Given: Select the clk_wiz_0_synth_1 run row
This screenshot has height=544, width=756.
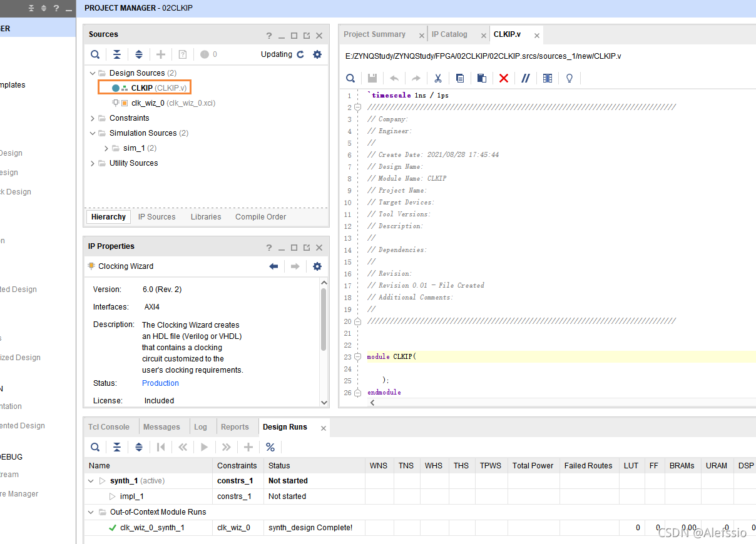Looking at the screenshot, I should click(419, 528).
